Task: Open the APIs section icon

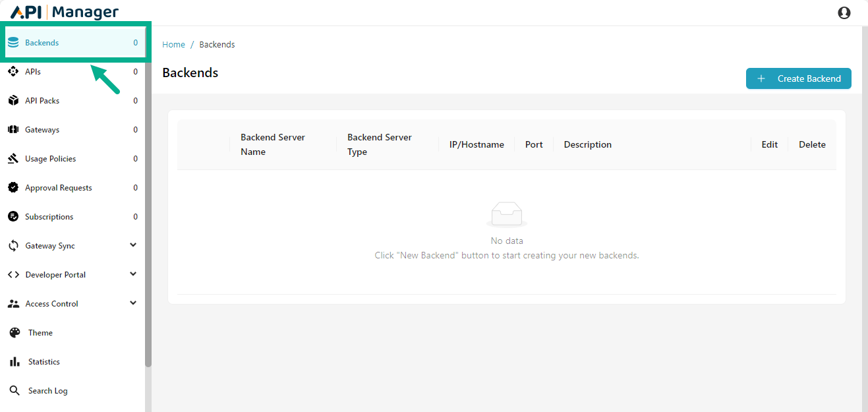Action: pos(14,71)
